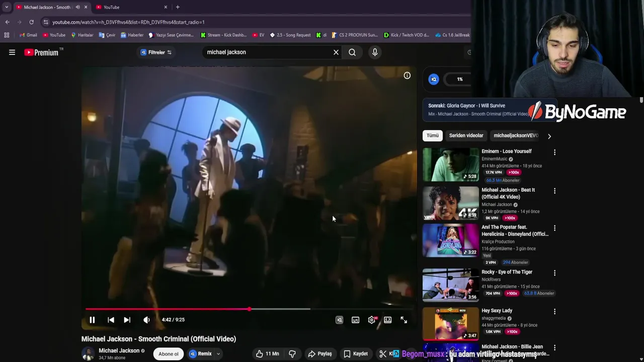Open Anıl The Popstar Disneyland thumbnail

coord(451,240)
